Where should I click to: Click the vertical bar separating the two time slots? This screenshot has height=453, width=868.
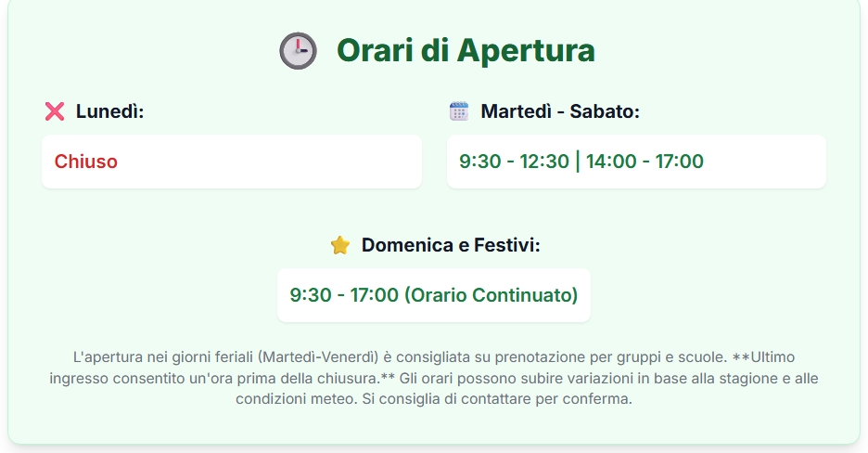pos(578,162)
